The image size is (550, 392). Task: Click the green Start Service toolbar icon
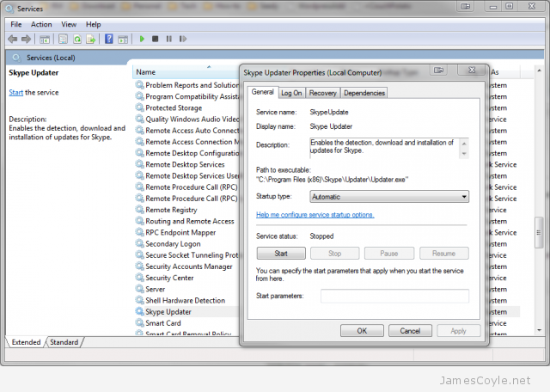pos(142,39)
